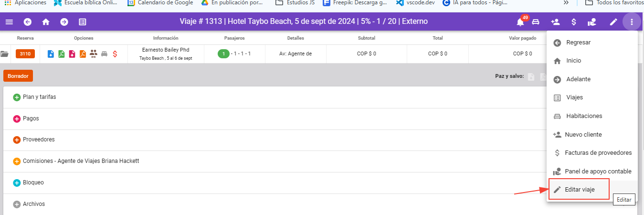Click the orange PDF icon in Opciones
644x215 pixels.
coord(83,54)
